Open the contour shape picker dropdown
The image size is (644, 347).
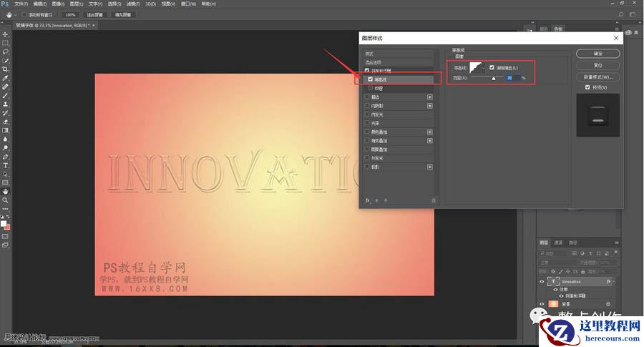pos(484,68)
